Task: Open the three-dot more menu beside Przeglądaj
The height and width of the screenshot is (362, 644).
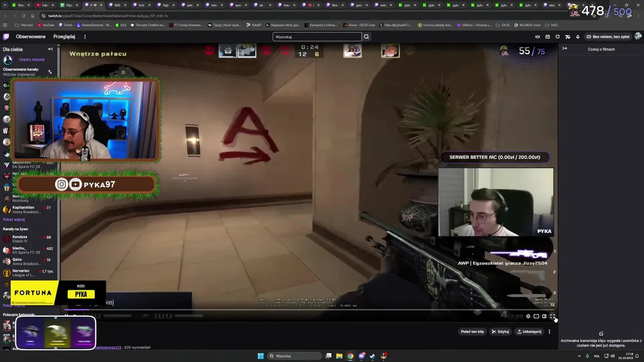Action: point(85,37)
